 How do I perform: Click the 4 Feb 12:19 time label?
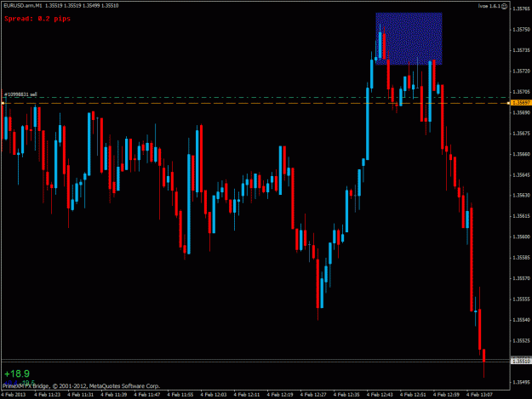(x=280, y=395)
